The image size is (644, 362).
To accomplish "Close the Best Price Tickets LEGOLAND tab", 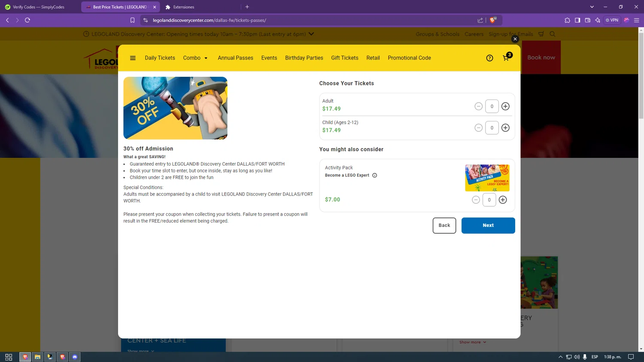I will [155, 7].
